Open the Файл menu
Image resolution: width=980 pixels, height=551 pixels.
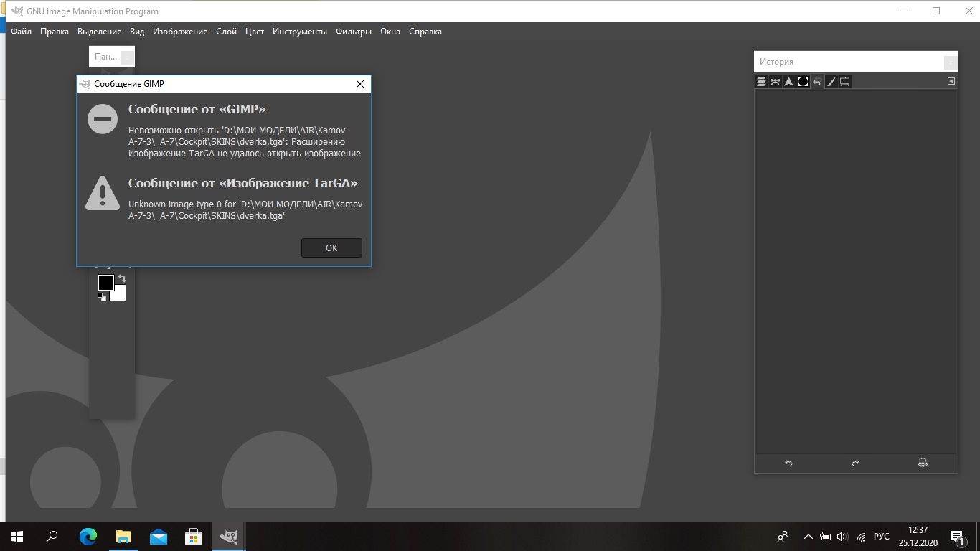21,32
